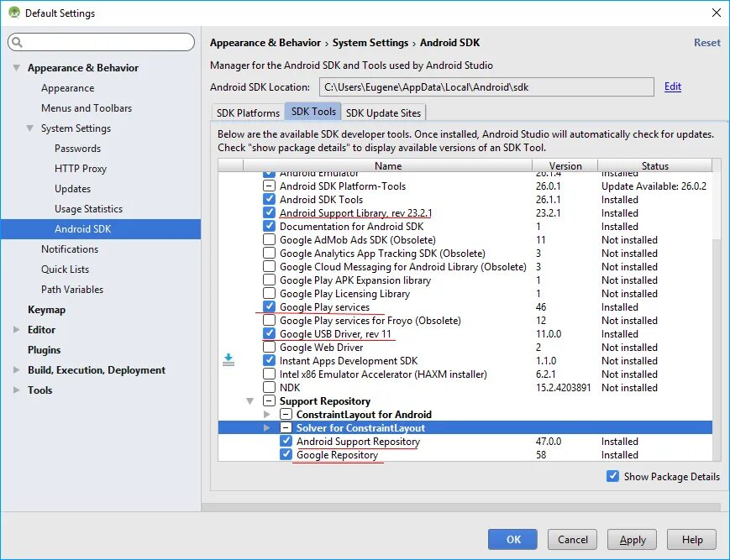This screenshot has width=730, height=560.
Task: Disable Show Package Details option
Action: click(x=612, y=477)
